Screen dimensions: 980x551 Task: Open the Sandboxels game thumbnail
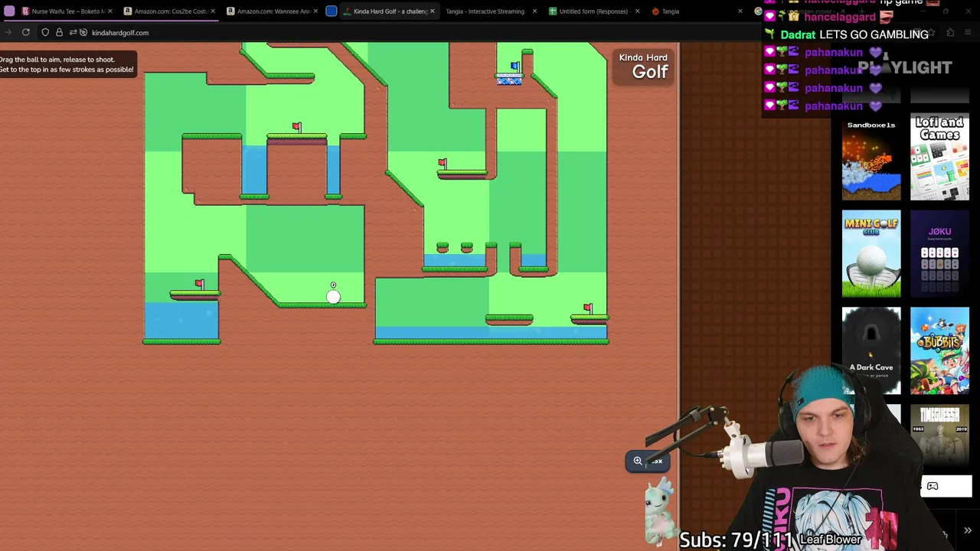(871, 158)
